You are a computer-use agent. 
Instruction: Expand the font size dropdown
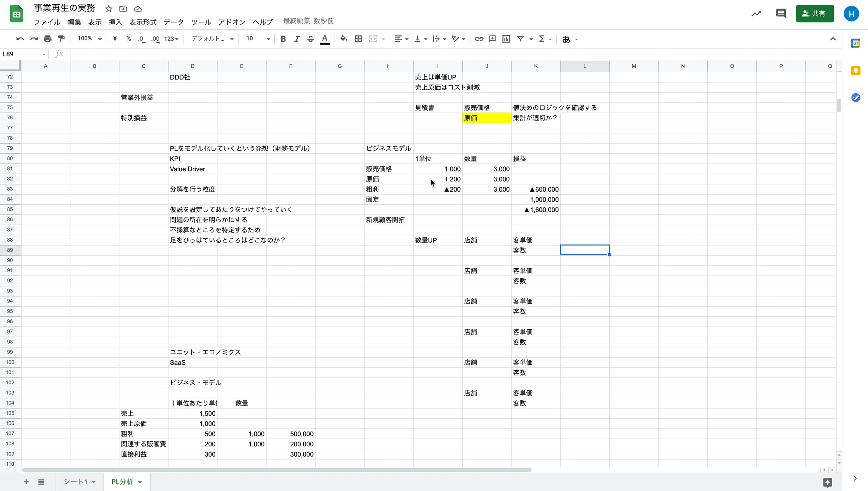[x=268, y=39]
